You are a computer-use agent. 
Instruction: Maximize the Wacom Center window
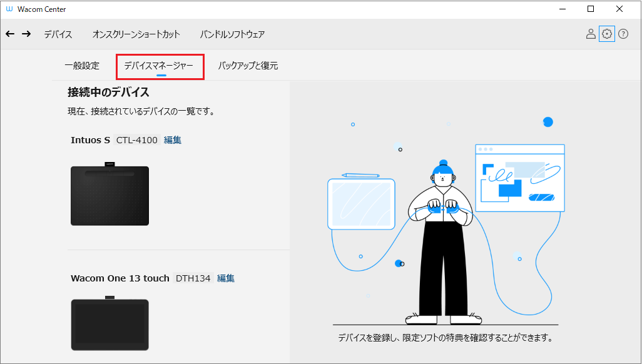point(591,9)
